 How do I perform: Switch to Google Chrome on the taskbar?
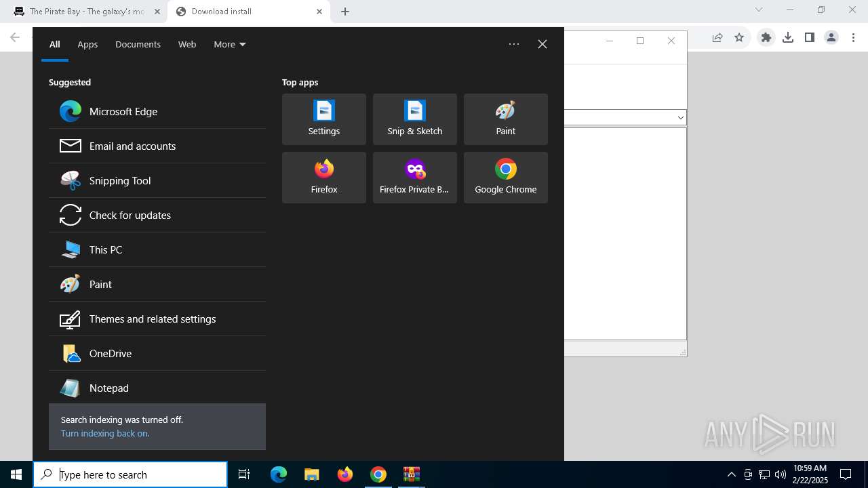378,474
